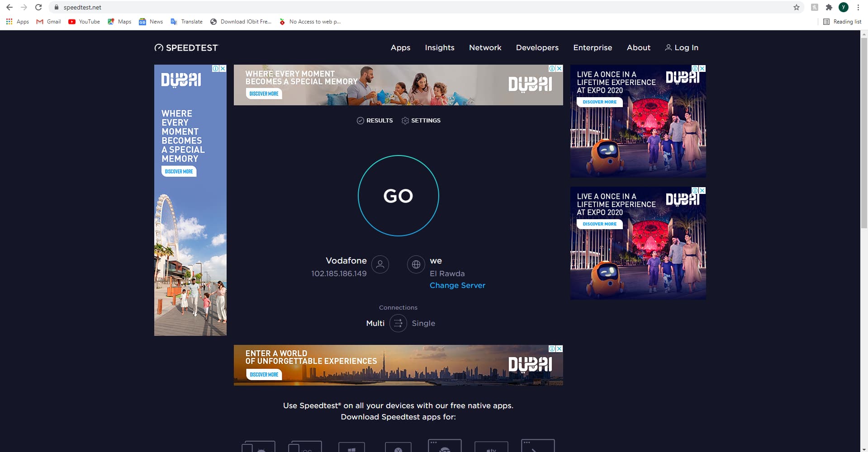The height and width of the screenshot is (452, 868).
Task: Open the Chrome three-dot menu
Action: pyautogui.click(x=858, y=7)
